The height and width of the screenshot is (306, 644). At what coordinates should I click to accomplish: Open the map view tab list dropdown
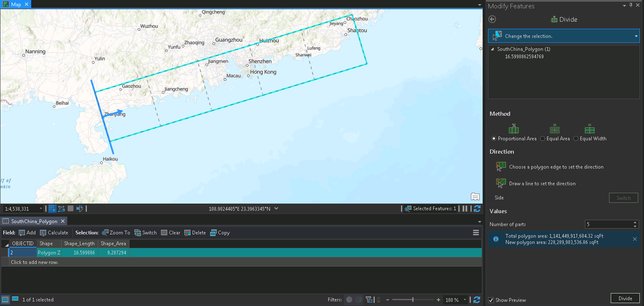pos(479,5)
